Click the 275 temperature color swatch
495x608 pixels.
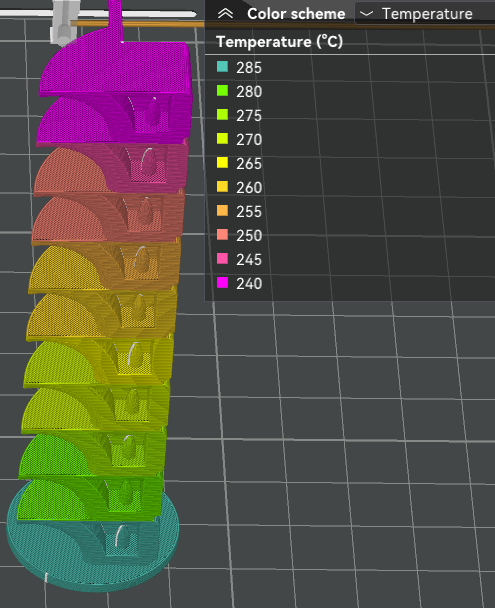coord(222,115)
